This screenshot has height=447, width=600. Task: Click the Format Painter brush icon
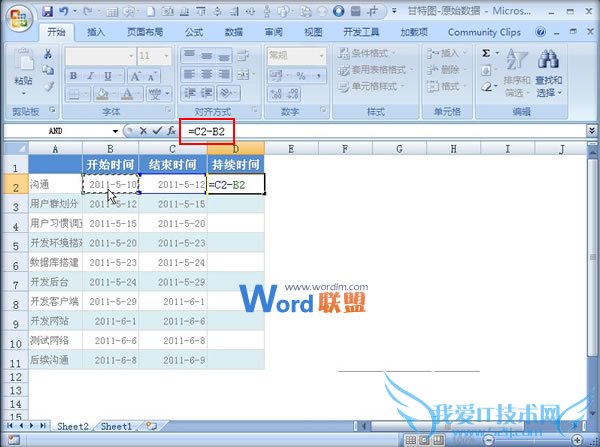49,86
